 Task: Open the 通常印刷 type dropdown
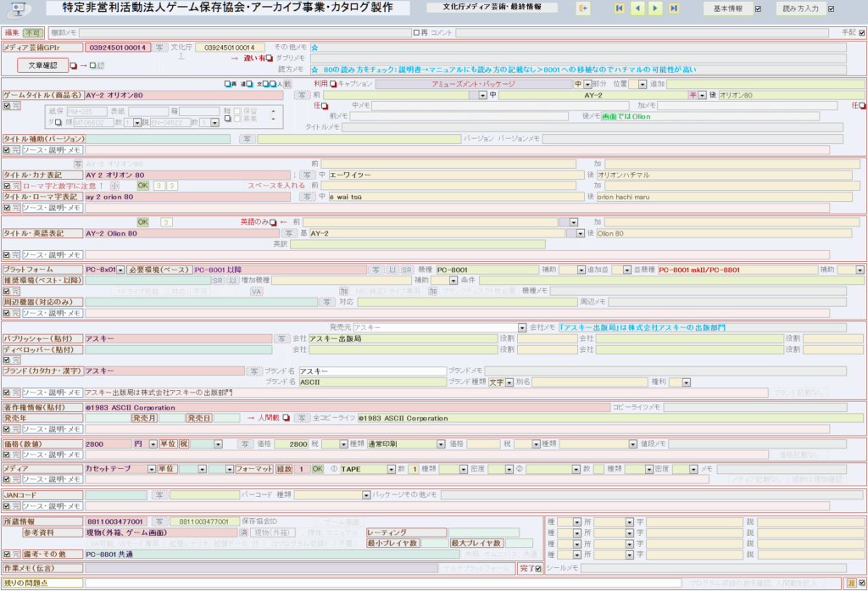pyautogui.click(x=441, y=444)
